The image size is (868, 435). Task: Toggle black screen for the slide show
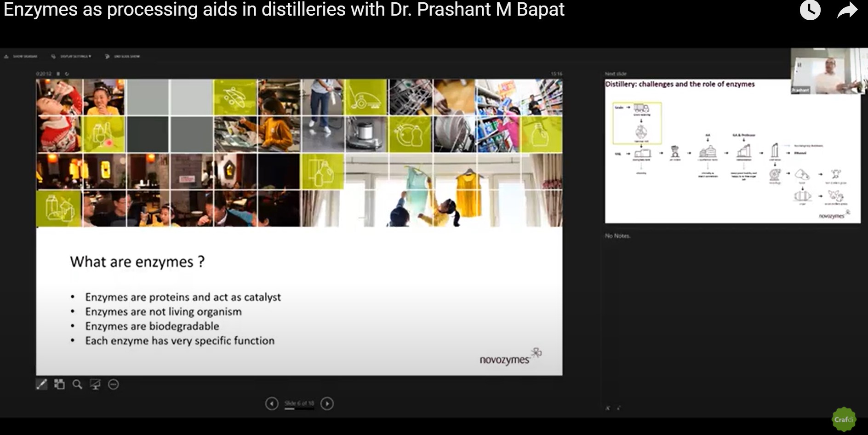[95, 384]
